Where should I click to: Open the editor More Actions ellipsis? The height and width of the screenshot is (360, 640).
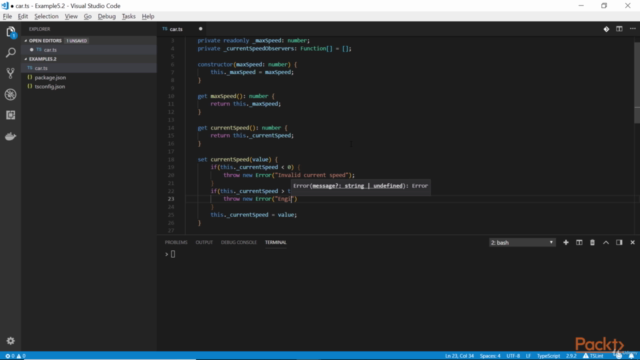632,29
